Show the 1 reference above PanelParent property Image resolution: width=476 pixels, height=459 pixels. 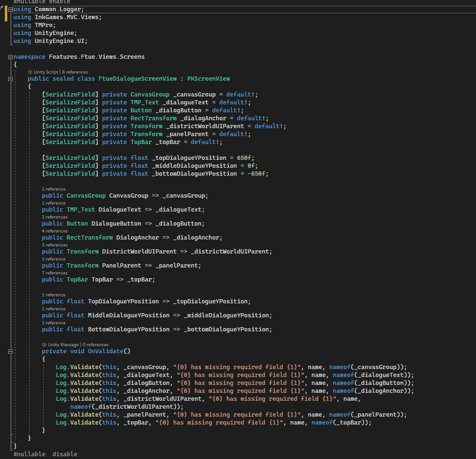click(x=54, y=259)
